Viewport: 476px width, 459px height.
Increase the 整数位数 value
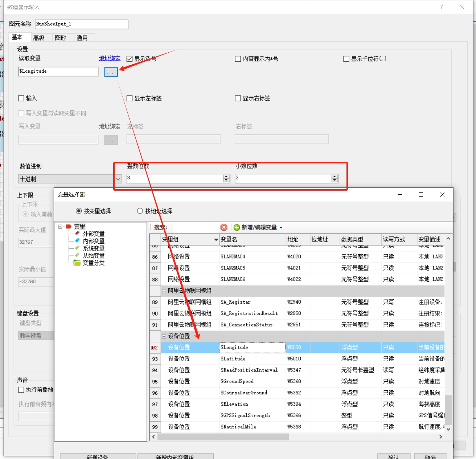(x=226, y=176)
